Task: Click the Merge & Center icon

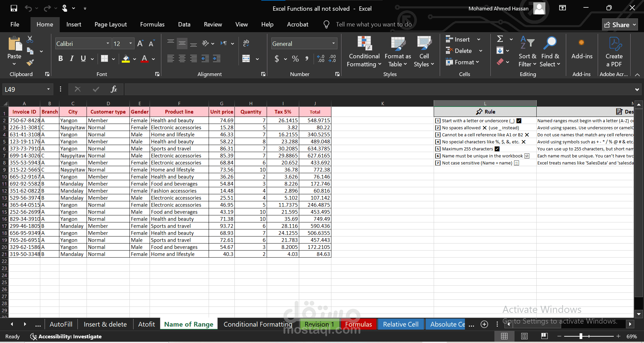Action: coord(246,59)
